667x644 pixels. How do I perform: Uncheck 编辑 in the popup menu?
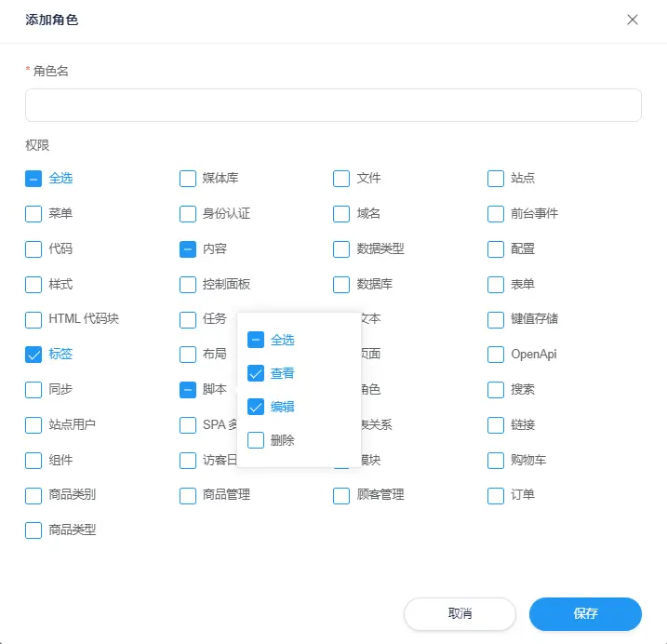point(256,408)
